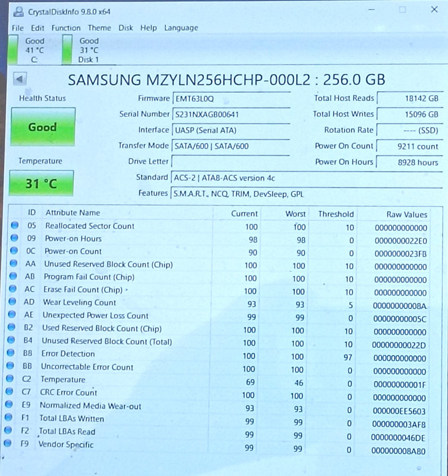Click the Standard field ACS-2
This screenshot has height=476, width=448.
(x=306, y=178)
